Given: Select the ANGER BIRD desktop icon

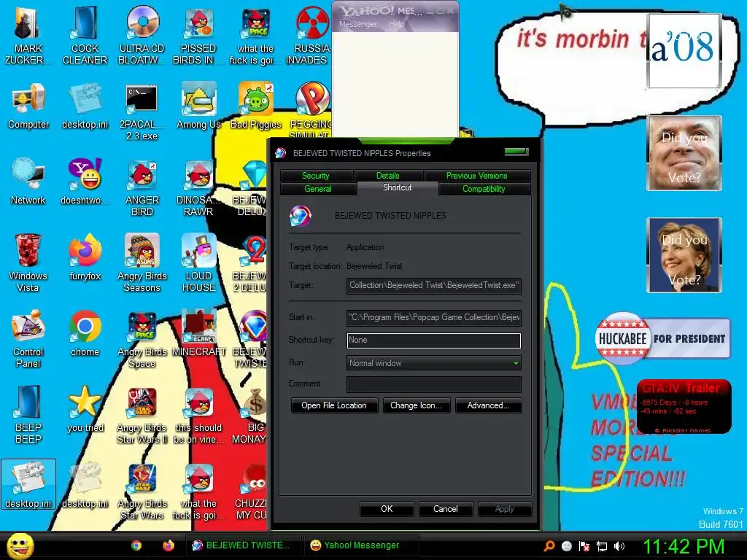Looking at the screenshot, I should (142, 187).
